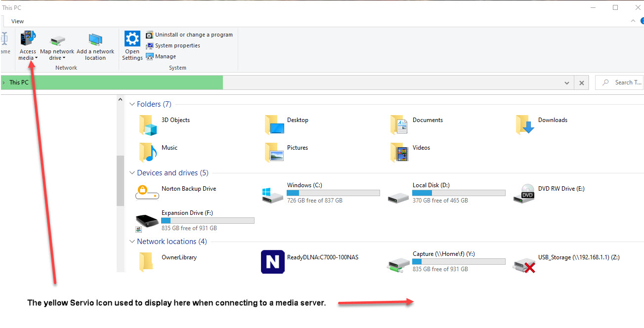Click the Local Disk (D:) capacity bar
Screen dimensions: 644x328
pyautogui.click(x=459, y=193)
